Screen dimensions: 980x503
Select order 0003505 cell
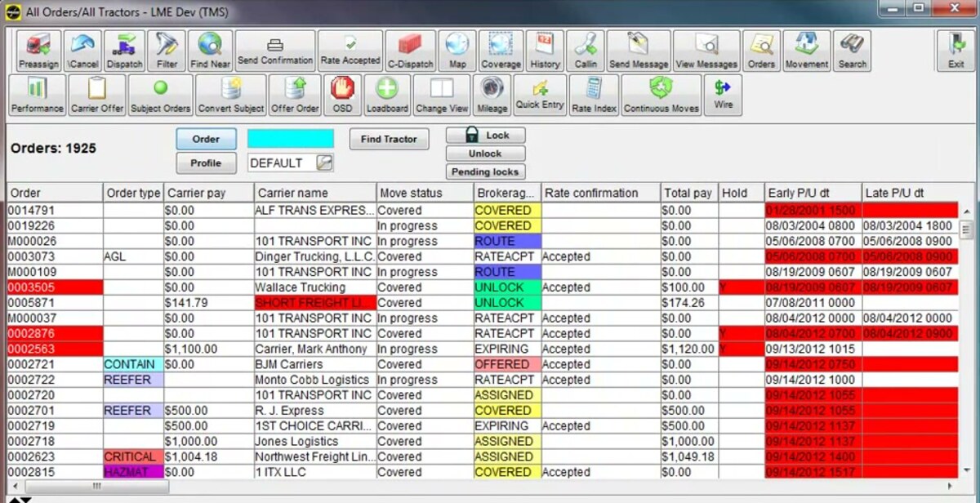point(55,287)
